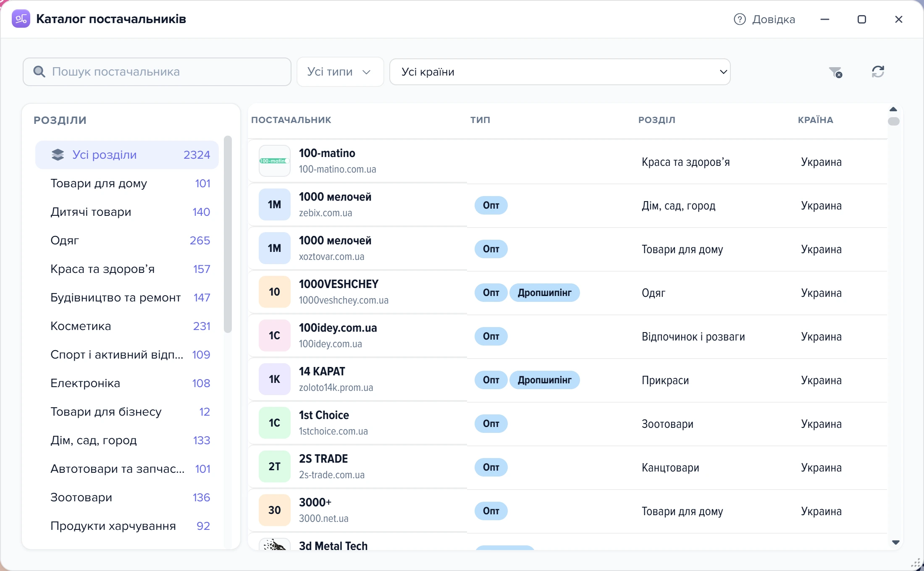Click Опт tag on 3000+ row
The image size is (924, 571).
pyautogui.click(x=491, y=511)
